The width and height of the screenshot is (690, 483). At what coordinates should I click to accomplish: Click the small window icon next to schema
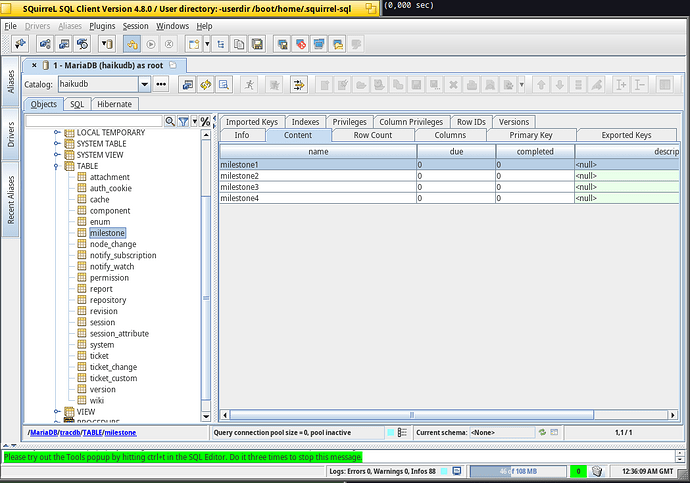pyautogui.click(x=554, y=432)
